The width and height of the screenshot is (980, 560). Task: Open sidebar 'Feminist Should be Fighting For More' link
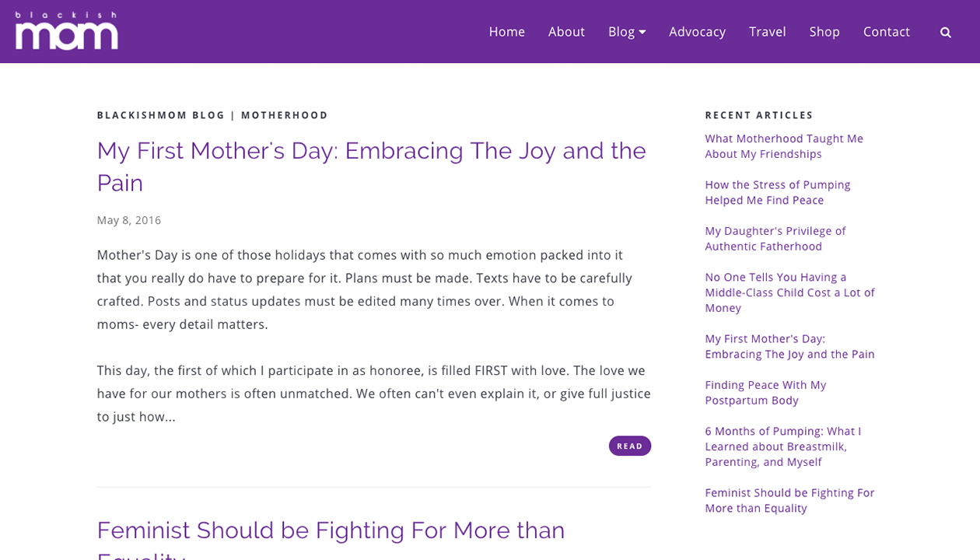[x=790, y=500]
